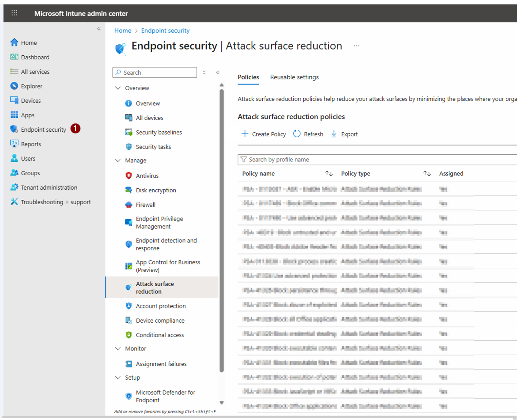Open the Reports section
Screen dimensions: 523x420
[x=31, y=144]
